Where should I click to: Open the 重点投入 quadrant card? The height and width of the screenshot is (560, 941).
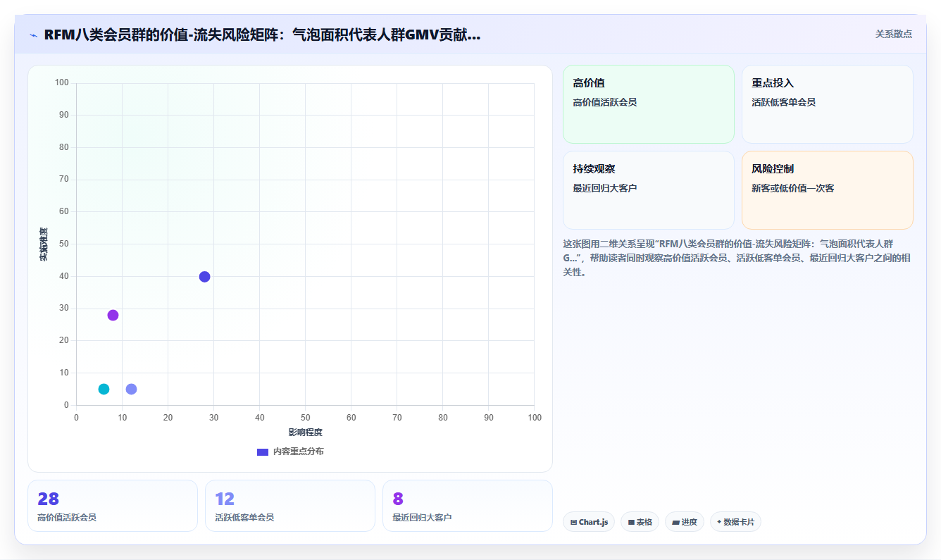pyautogui.click(x=828, y=104)
